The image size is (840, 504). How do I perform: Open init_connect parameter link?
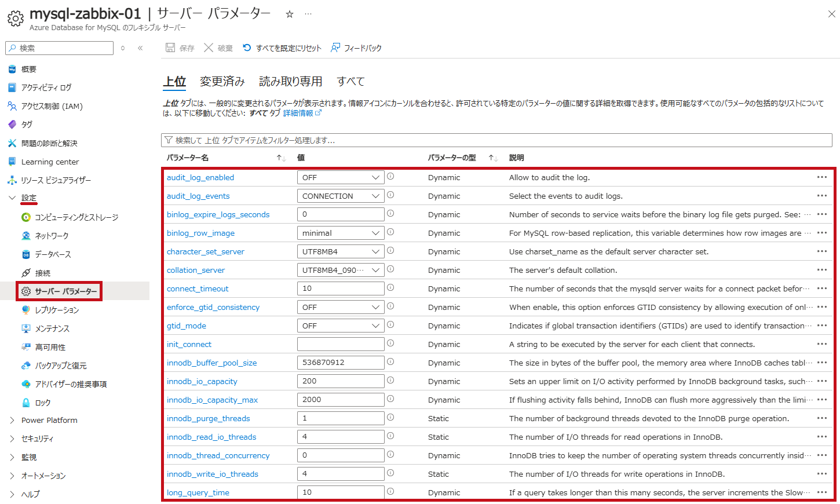189,344
